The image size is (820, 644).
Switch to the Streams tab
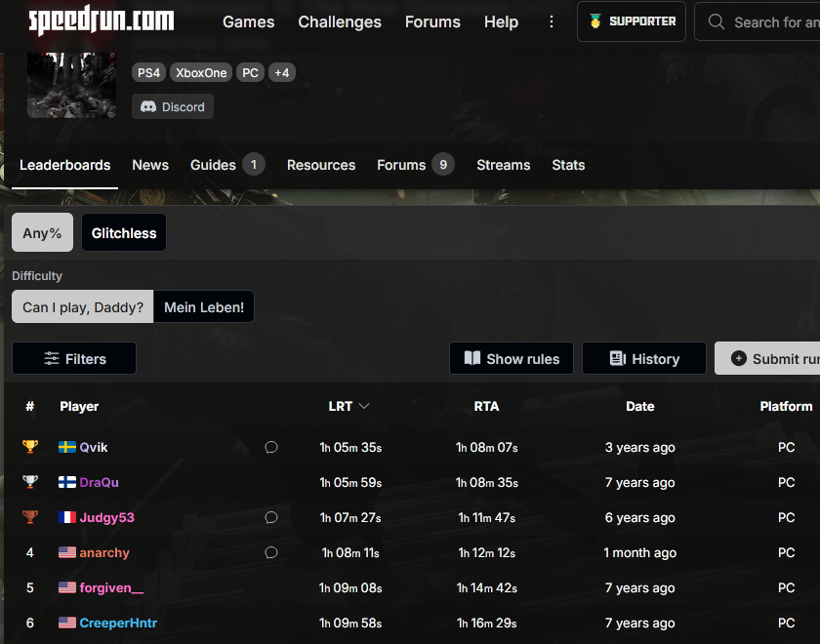(x=503, y=165)
